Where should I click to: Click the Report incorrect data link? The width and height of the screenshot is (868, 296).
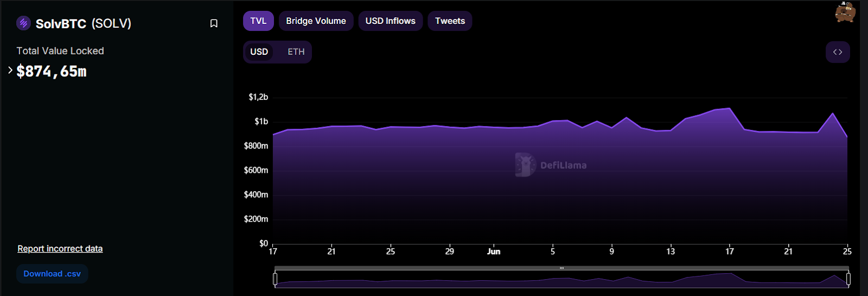[60, 249]
